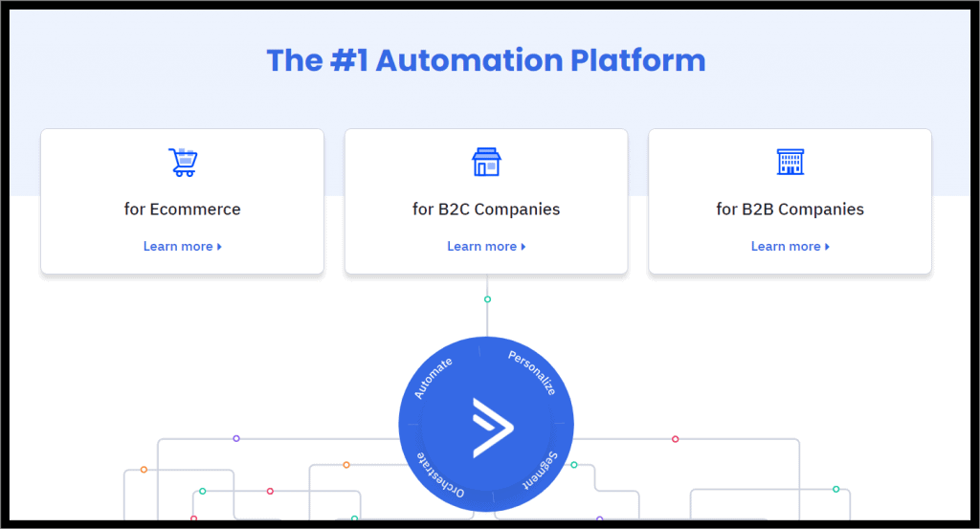Select the "for B2B Companies" card title

[x=790, y=209]
